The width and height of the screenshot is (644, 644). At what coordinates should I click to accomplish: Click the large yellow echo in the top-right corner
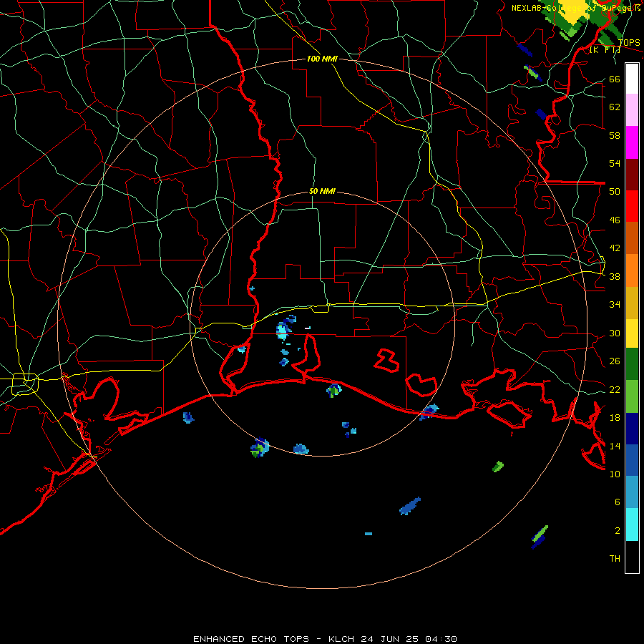[574, 12]
